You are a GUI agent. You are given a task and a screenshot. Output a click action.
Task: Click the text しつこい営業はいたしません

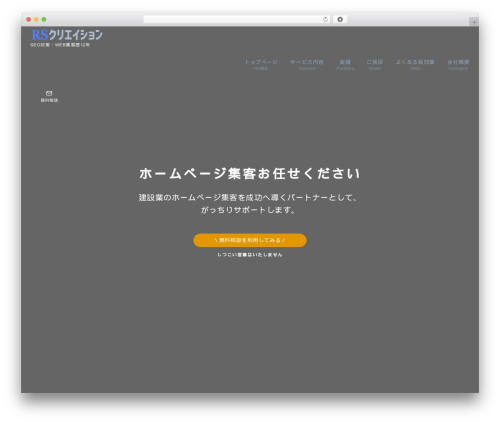coord(250,255)
